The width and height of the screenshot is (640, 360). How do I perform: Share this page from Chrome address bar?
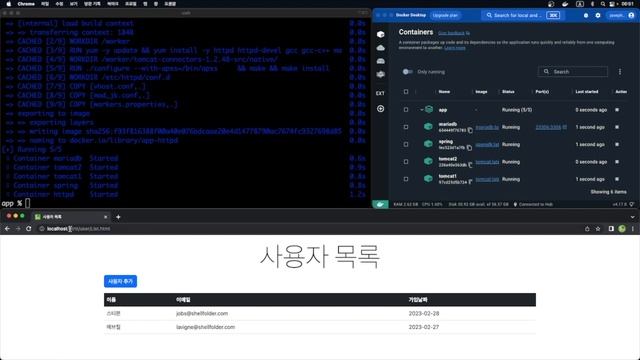[x=587, y=229]
